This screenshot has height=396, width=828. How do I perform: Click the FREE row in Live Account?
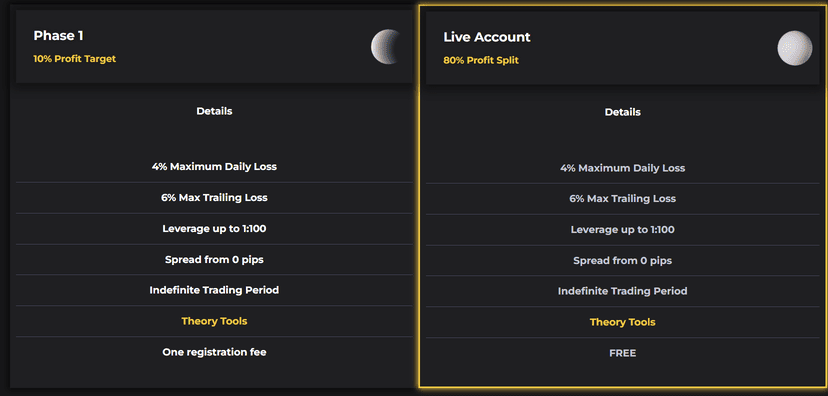click(623, 353)
